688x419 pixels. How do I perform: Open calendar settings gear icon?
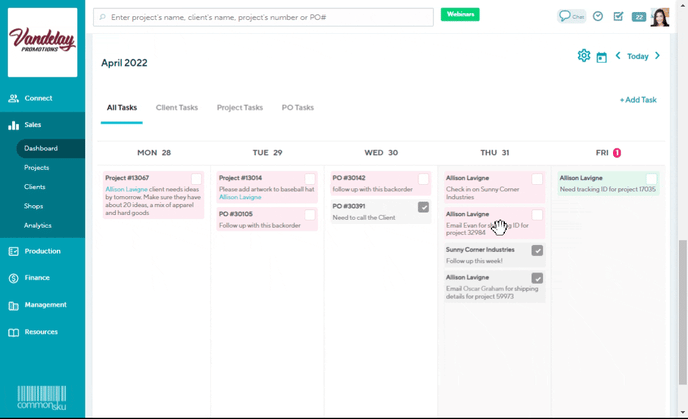pyautogui.click(x=584, y=56)
